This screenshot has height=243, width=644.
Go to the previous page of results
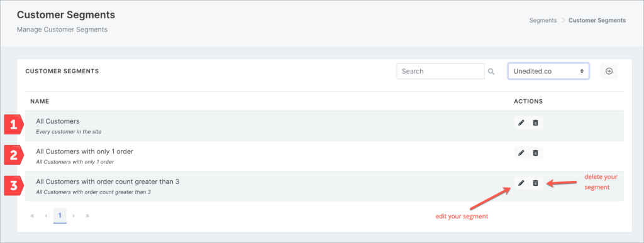pyautogui.click(x=47, y=215)
